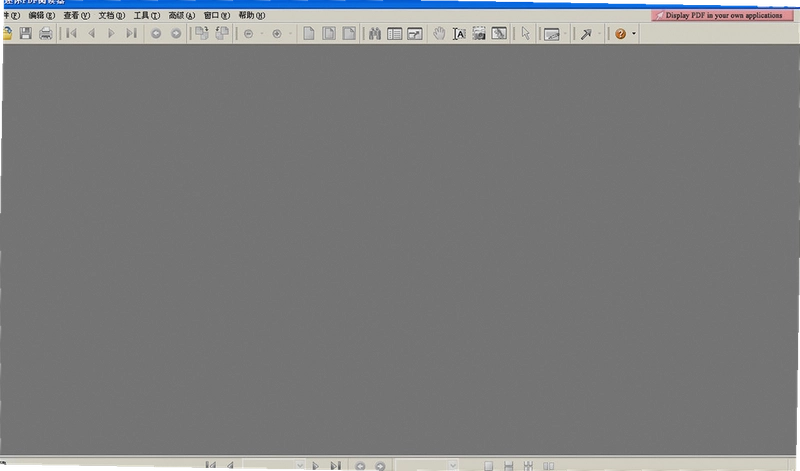Click the Save disk icon
Screen dimensions: 800x471
coord(26,34)
